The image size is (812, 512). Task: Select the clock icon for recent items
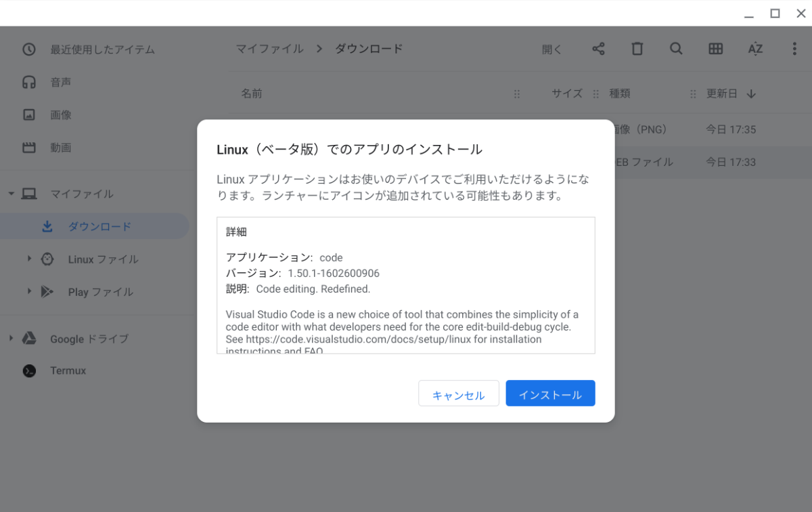tap(29, 49)
